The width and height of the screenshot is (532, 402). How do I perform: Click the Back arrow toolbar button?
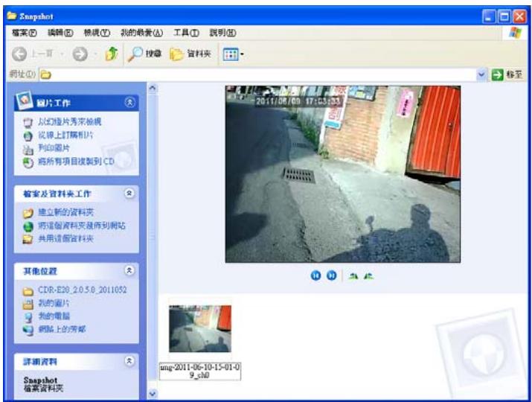coord(19,54)
